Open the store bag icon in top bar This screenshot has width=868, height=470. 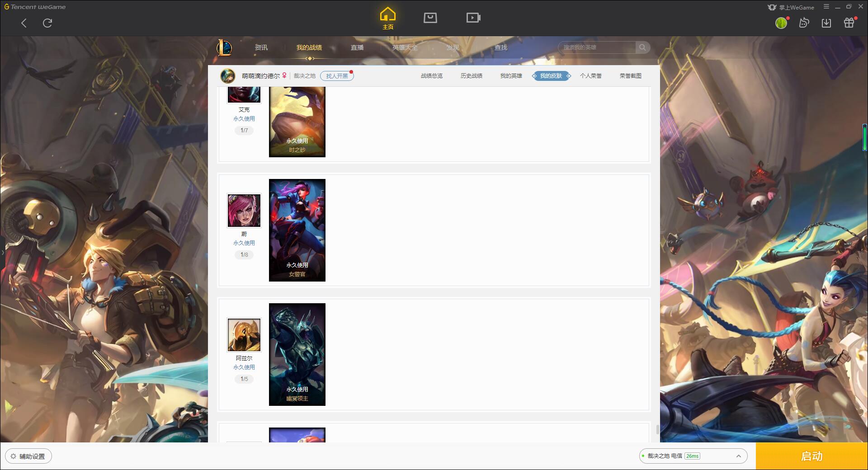pos(430,18)
